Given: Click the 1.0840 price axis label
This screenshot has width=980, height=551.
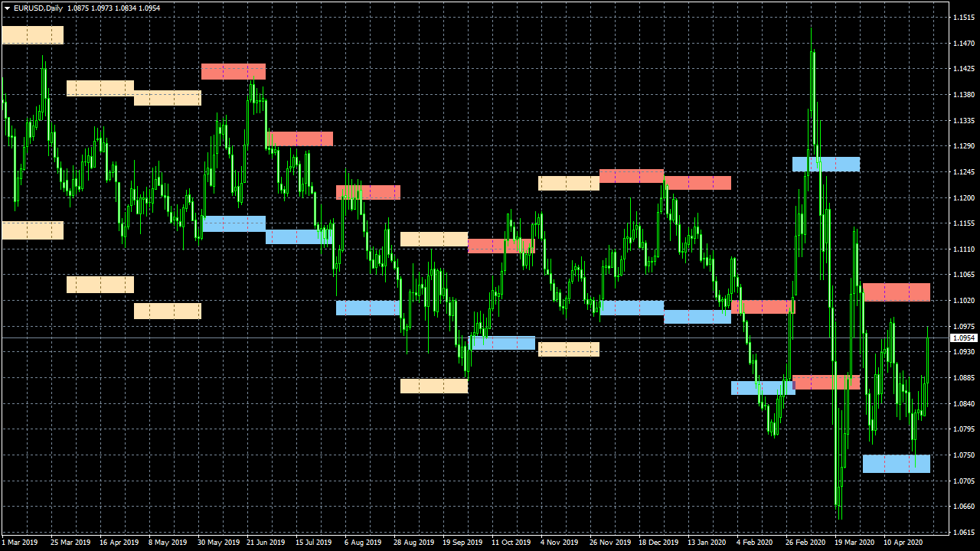Looking at the screenshot, I should click(963, 403).
